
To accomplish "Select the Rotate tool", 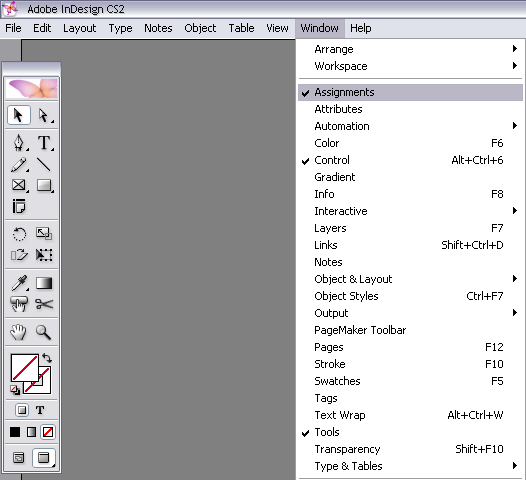I will click(19, 233).
